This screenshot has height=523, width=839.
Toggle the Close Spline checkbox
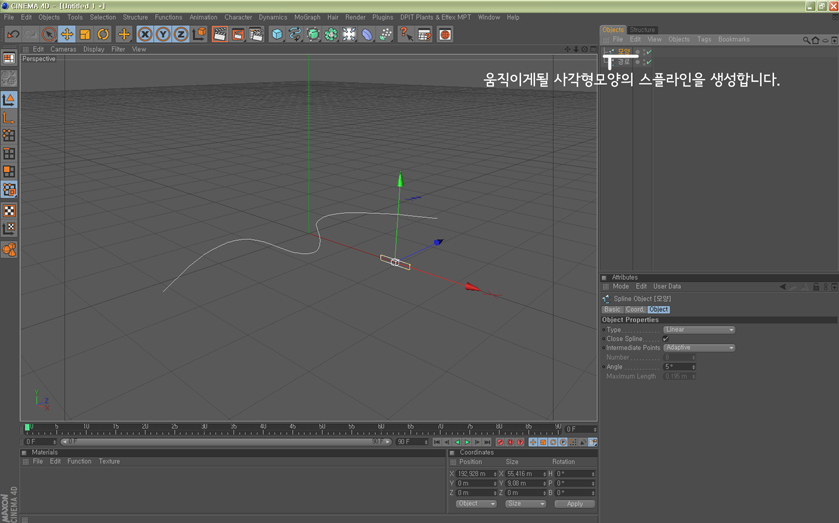pyautogui.click(x=666, y=339)
